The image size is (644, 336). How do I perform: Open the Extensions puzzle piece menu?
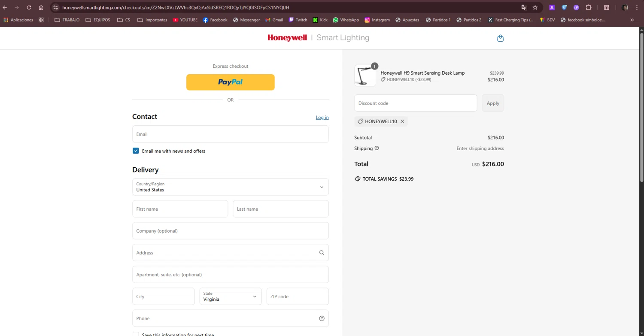589,7
